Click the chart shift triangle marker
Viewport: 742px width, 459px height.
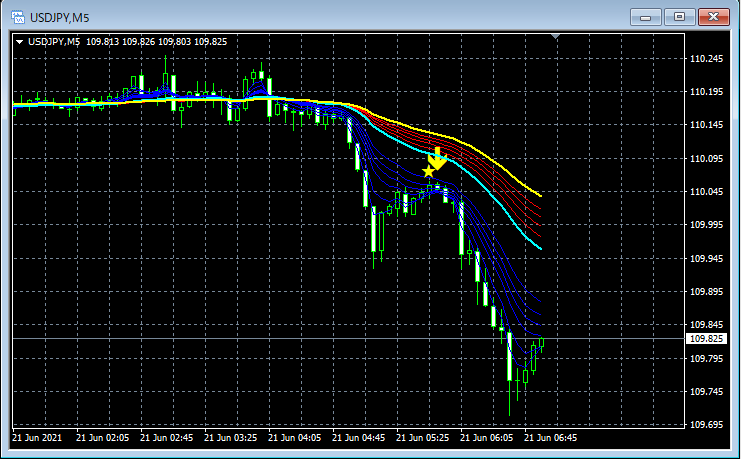(556, 36)
